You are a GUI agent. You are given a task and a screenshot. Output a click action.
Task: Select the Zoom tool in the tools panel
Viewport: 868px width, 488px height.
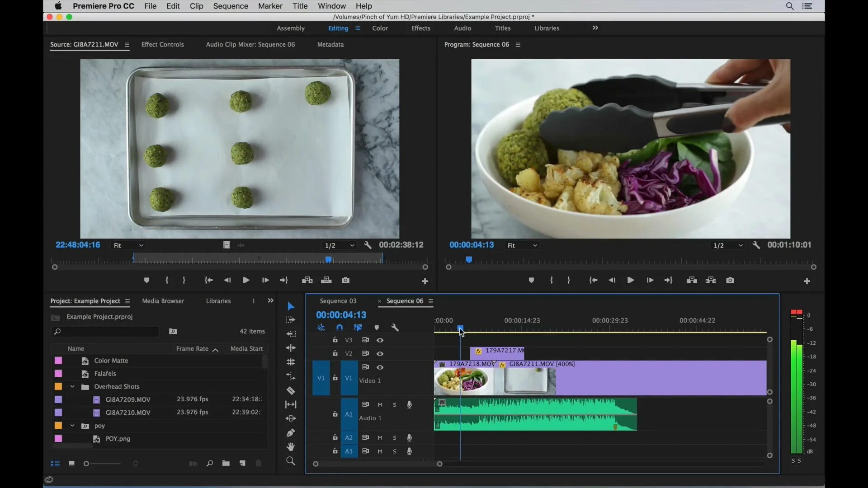291,461
